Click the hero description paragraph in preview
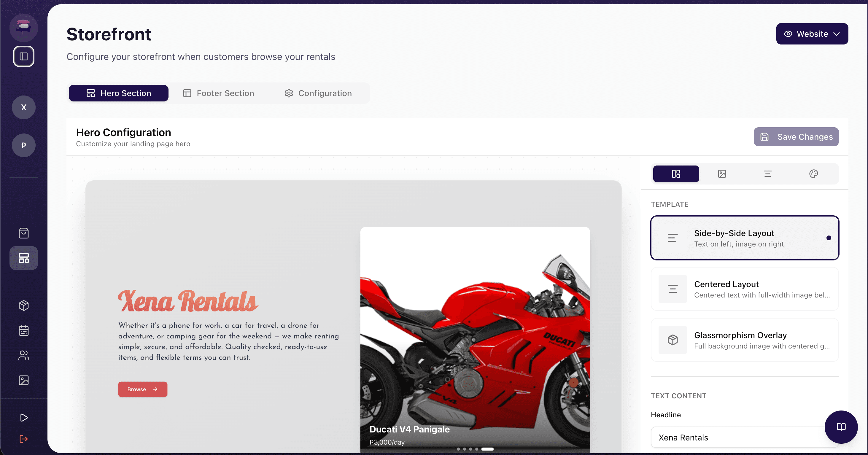Screen dimensions: 868x455 tap(228, 341)
